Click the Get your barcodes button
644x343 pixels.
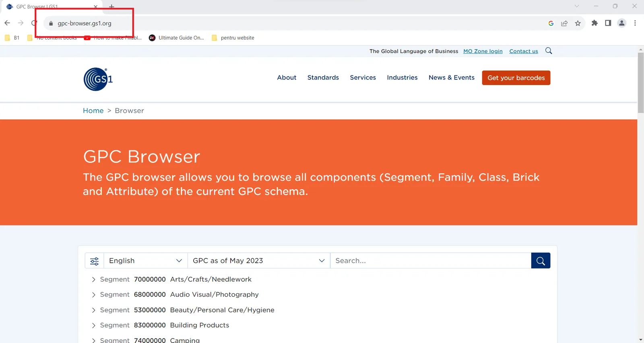(x=516, y=78)
